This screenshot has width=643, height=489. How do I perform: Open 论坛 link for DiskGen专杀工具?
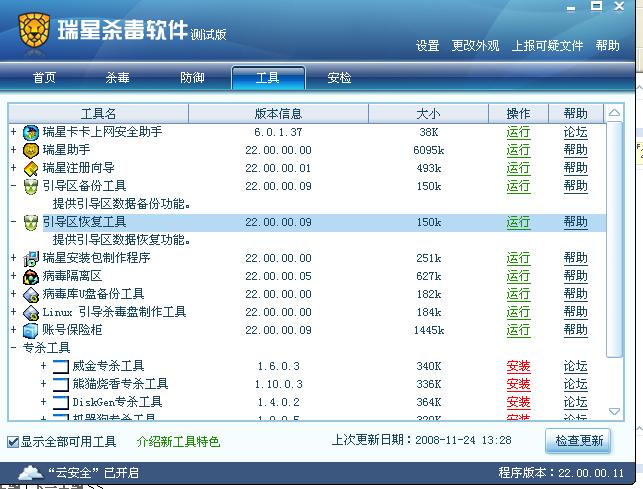point(575,402)
